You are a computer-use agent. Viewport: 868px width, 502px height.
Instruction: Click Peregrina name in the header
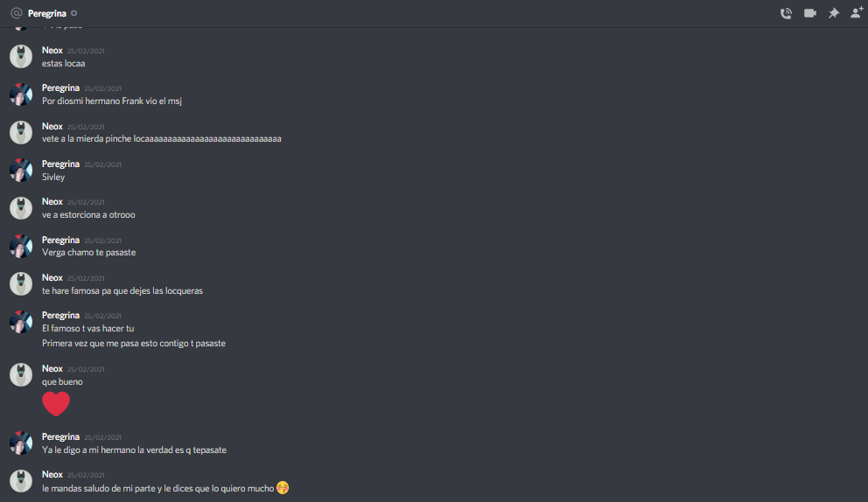coord(47,13)
